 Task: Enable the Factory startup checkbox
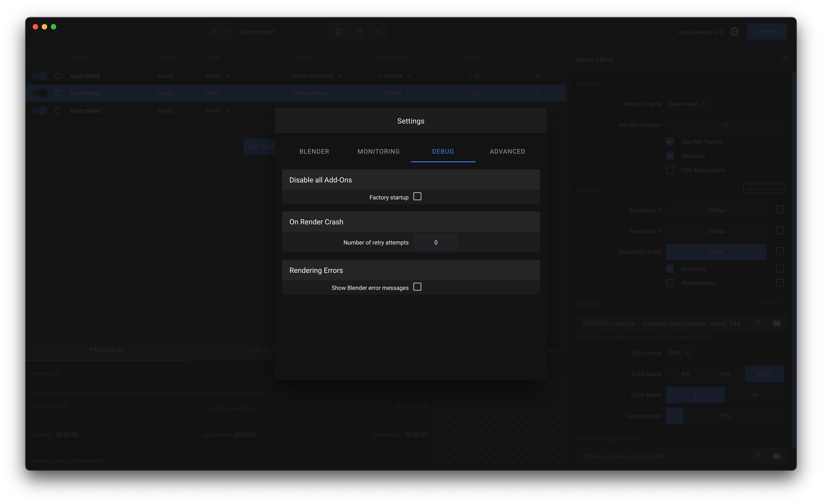[417, 197]
